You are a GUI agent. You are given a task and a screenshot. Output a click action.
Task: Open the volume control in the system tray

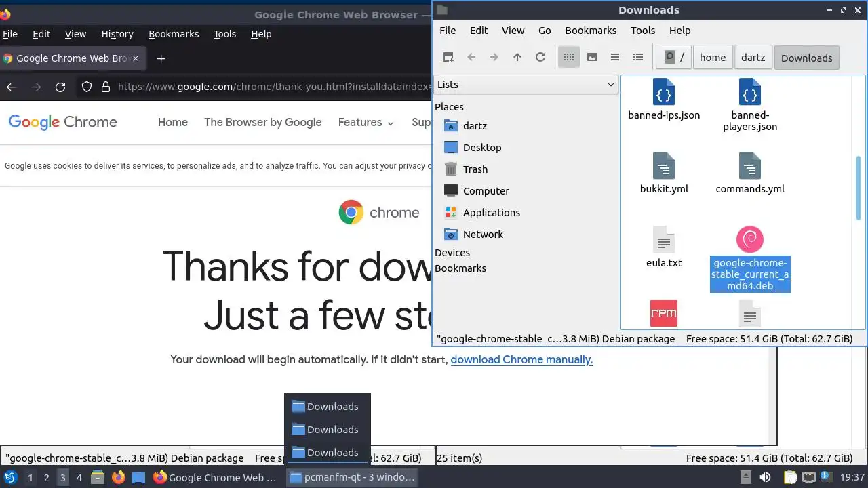click(x=765, y=477)
